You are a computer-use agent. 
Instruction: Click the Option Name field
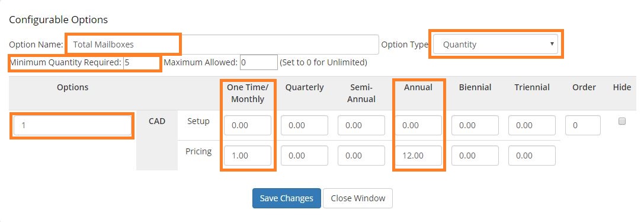point(222,45)
